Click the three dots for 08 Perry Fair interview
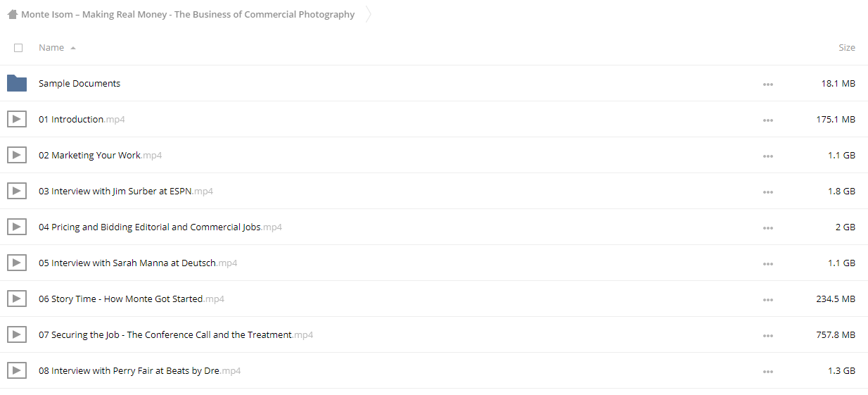Screen dimensions: 868x395 click(x=767, y=372)
